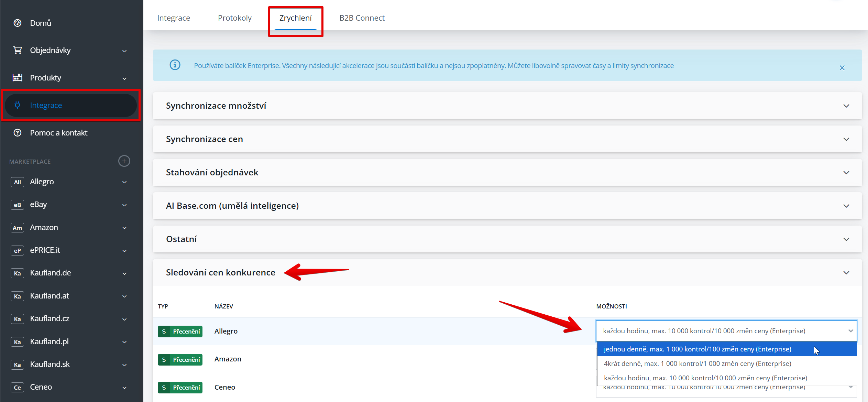Click the eBay 'eB' badge icon
This screenshot has width=868, height=402.
[x=18, y=205]
